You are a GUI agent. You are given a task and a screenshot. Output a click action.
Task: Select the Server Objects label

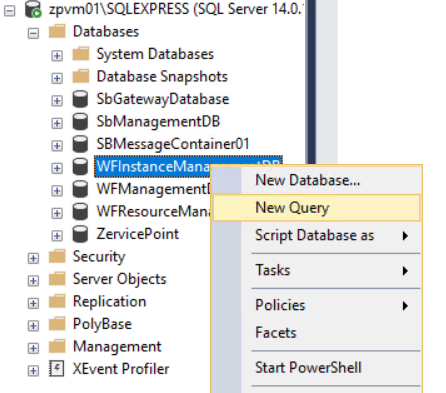point(119,279)
